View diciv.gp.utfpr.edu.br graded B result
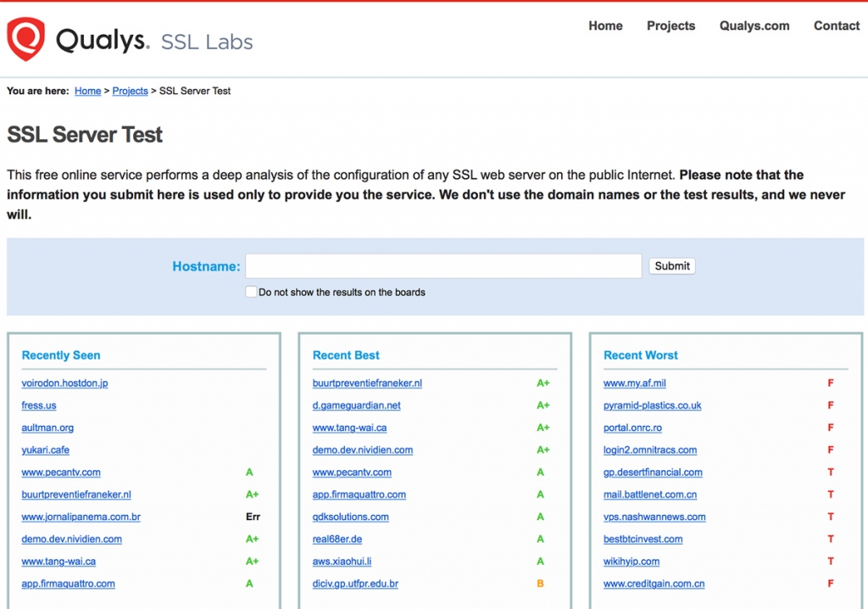 (354, 584)
